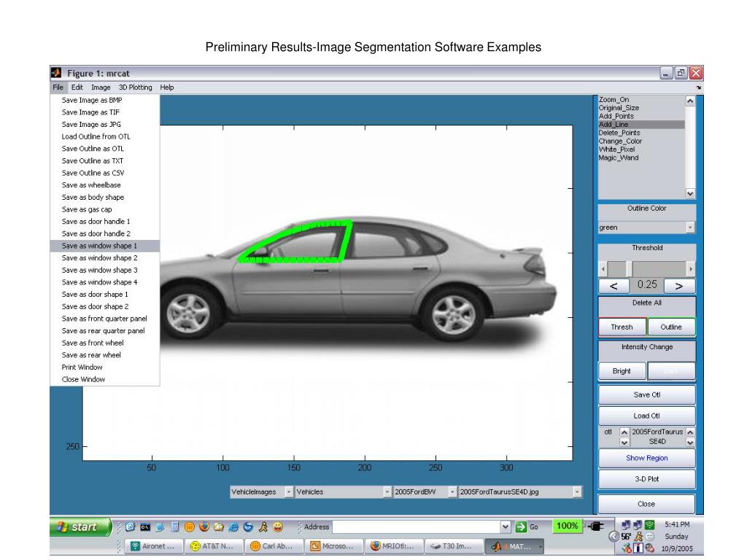
Task: Switch to the Aironet taskbar window
Action: (153, 546)
